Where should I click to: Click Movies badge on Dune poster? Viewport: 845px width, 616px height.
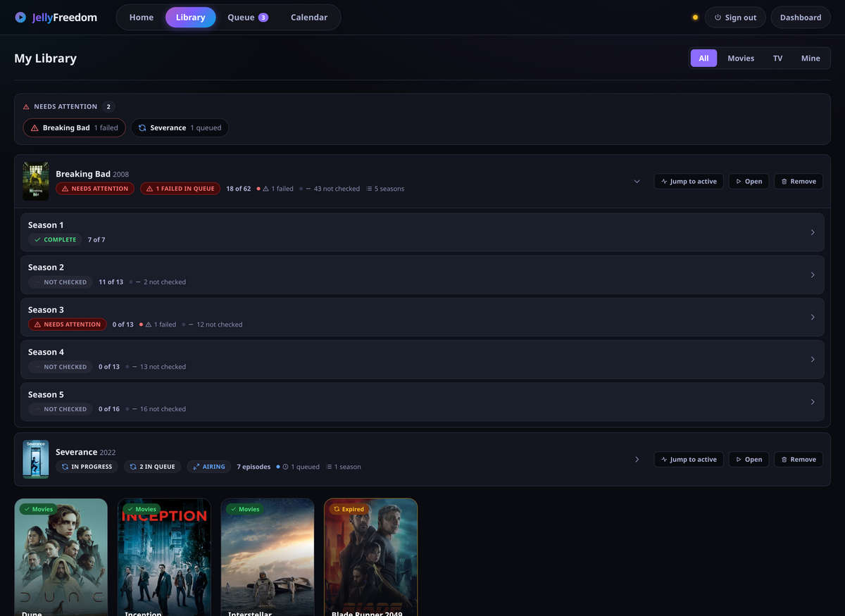click(x=38, y=509)
